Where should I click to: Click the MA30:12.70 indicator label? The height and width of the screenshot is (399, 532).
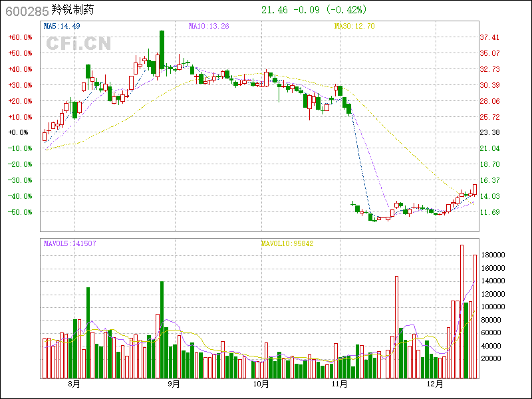click(x=354, y=26)
